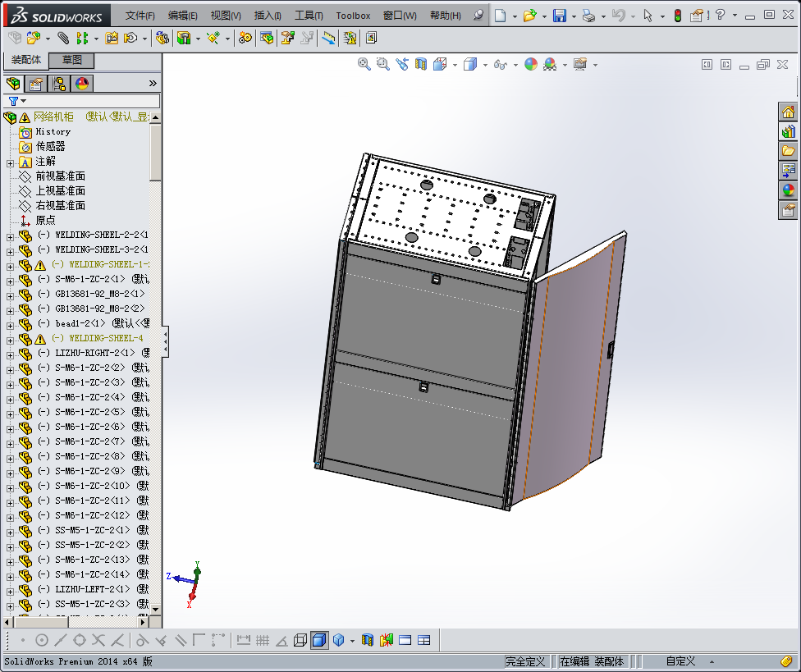Toggle the FeatureManager filter funnel
801x672 pixels.
pyautogui.click(x=11, y=101)
